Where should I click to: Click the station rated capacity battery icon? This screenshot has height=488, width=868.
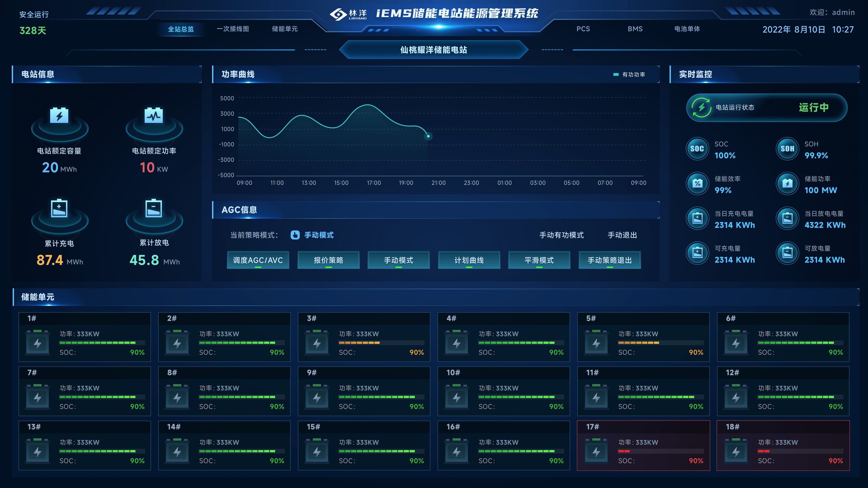(59, 115)
